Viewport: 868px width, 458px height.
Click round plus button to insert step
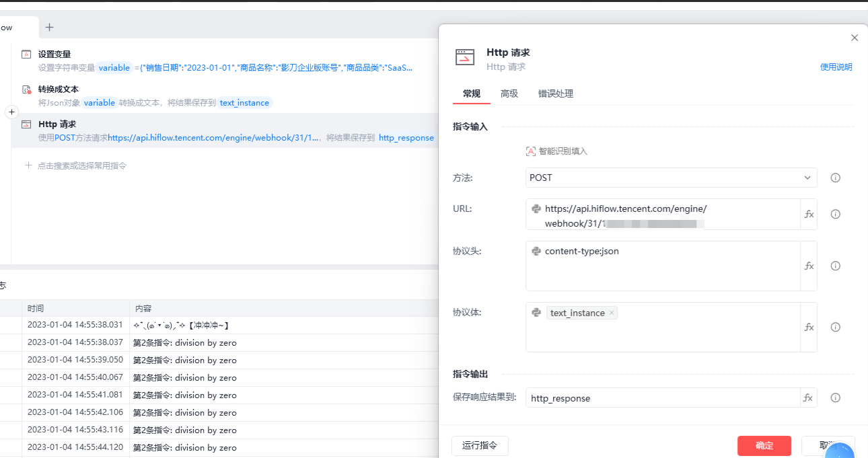[x=11, y=112]
